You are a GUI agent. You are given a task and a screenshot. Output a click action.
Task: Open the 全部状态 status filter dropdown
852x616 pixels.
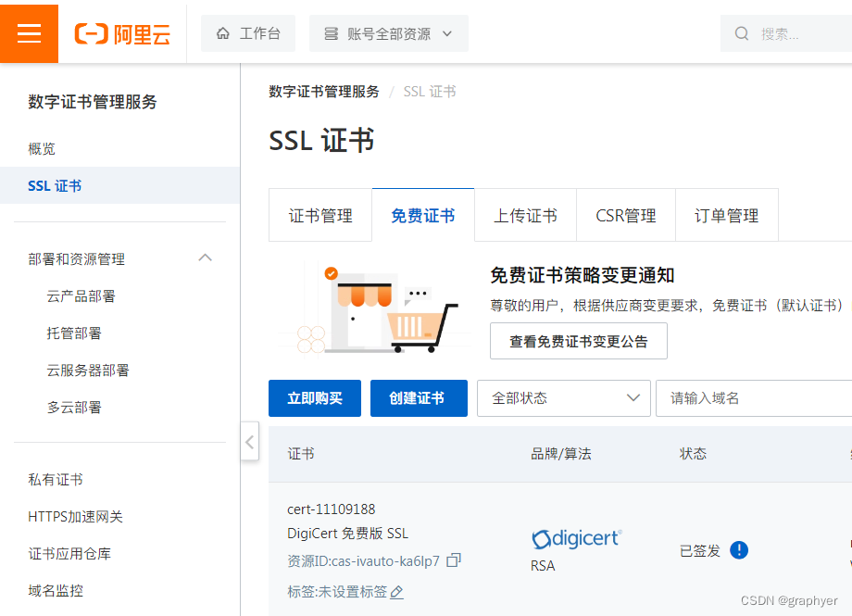563,398
